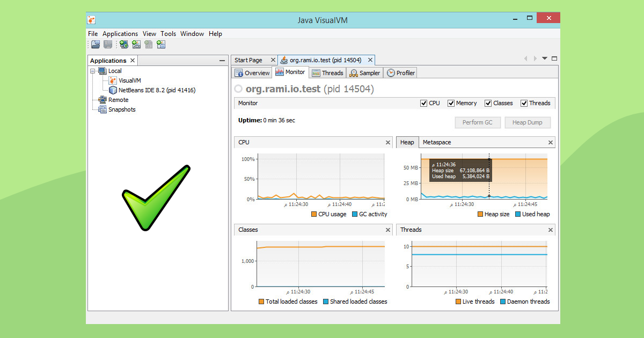Close the Heap chart panel
Screen dimensions: 644x338
550,142
